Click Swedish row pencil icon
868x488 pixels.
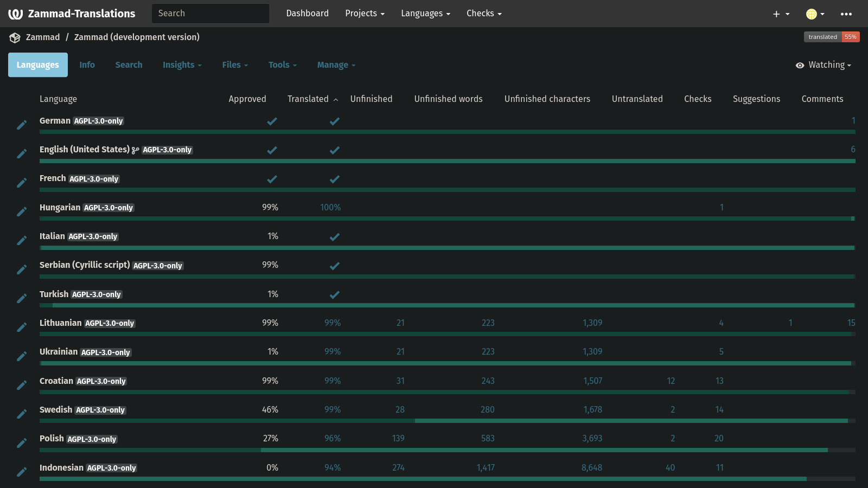[22, 414]
